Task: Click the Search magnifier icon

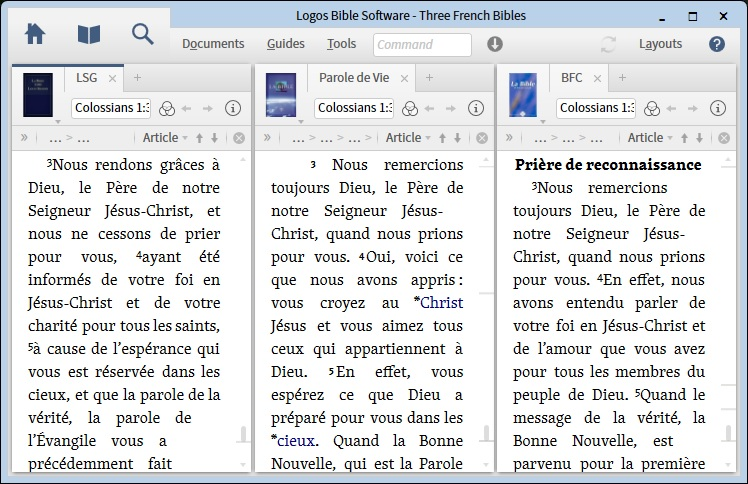Action: click(143, 34)
